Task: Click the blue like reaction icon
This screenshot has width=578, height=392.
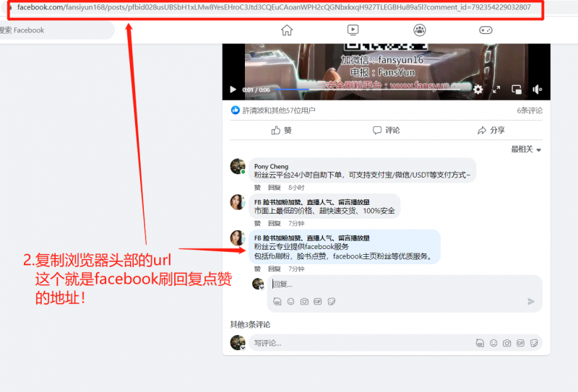Action: [235, 110]
